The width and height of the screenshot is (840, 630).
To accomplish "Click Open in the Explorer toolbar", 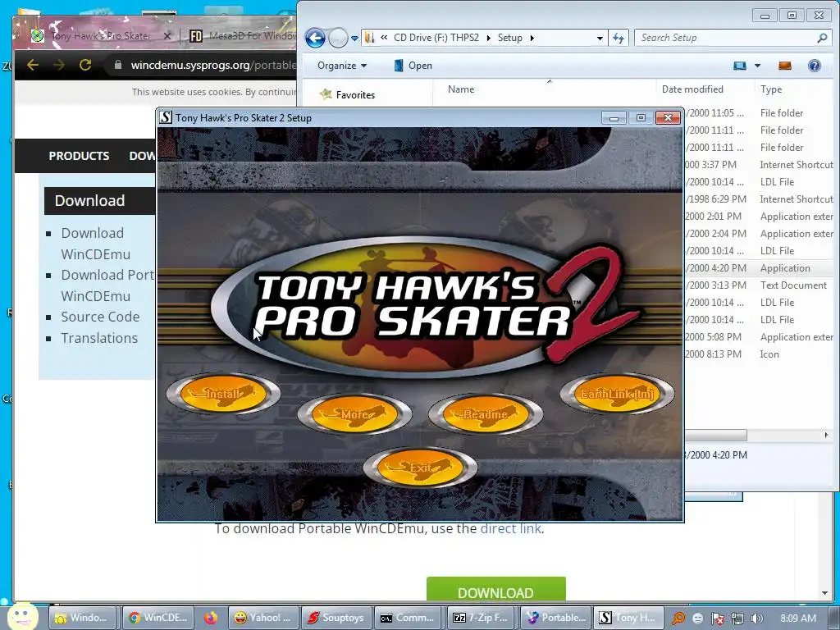I will tap(413, 66).
